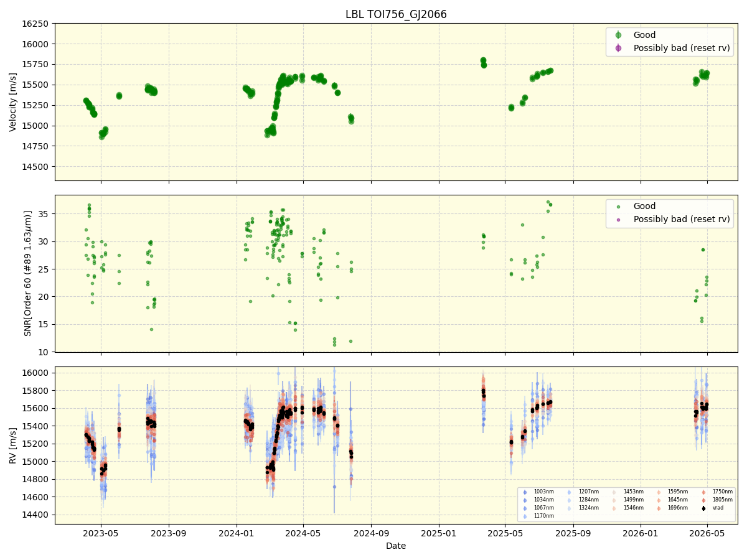Select the Velocity [m/s] axis label
The image size is (747, 560).
(x=13, y=102)
